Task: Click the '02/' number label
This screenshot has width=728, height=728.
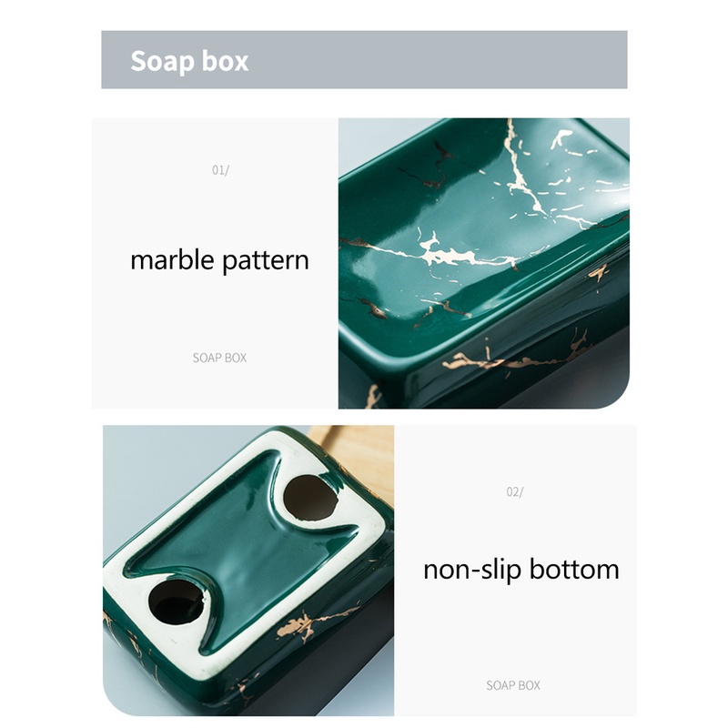Action: click(x=514, y=492)
